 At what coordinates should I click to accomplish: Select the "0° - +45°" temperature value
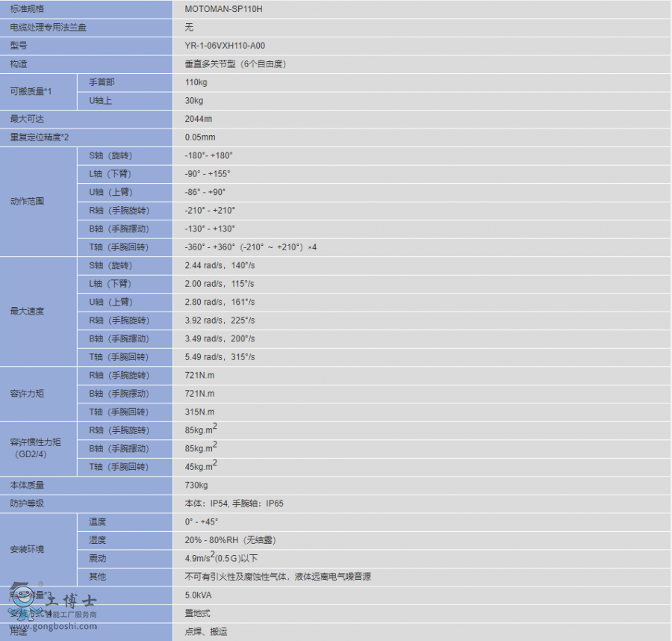coord(202,521)
